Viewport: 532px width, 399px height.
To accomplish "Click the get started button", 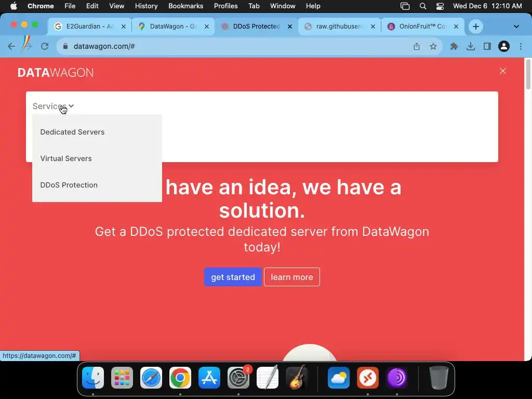I will [233, 277].
